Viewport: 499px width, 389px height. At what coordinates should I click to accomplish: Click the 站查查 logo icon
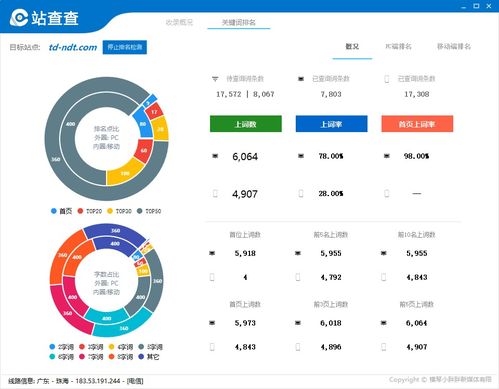(19, 17)
